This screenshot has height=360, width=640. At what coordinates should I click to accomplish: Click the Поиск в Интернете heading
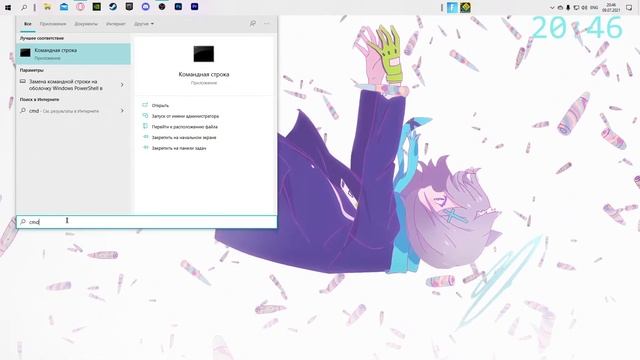pyautogui.click(x=40, y=100)
